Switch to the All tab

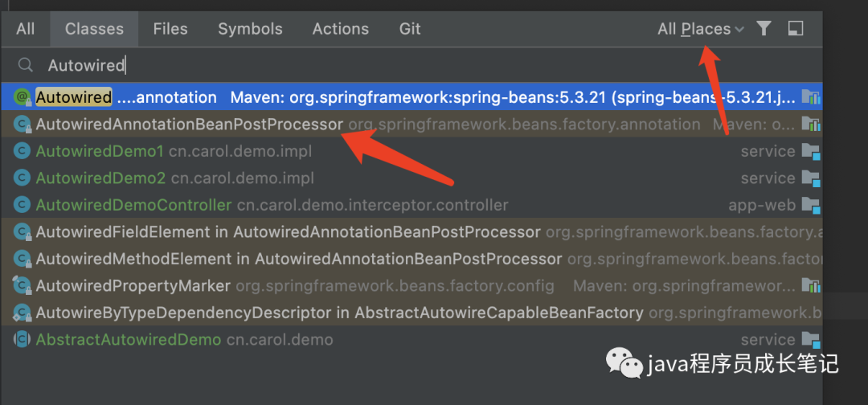pyautogui.click(x=26, y=29)
